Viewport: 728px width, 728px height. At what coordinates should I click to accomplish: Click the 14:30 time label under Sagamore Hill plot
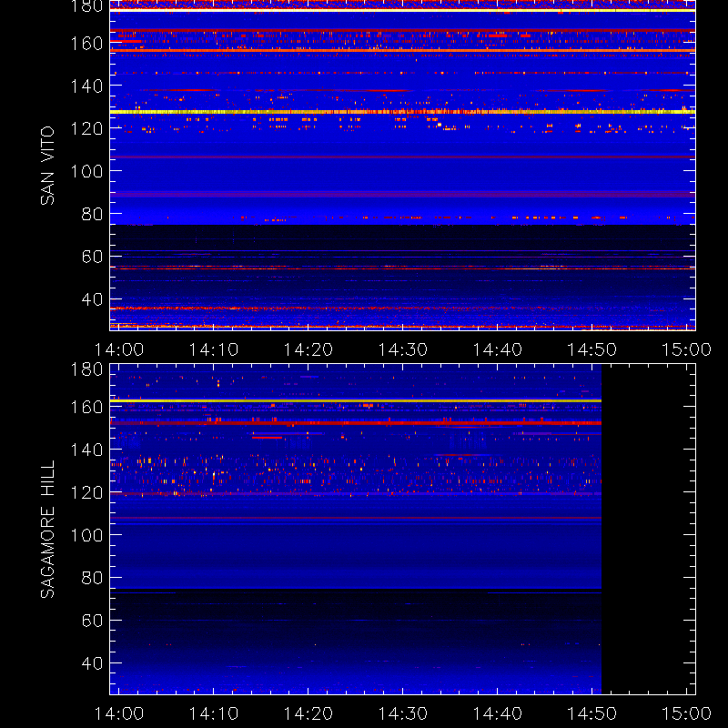click(x=402, y=713)
